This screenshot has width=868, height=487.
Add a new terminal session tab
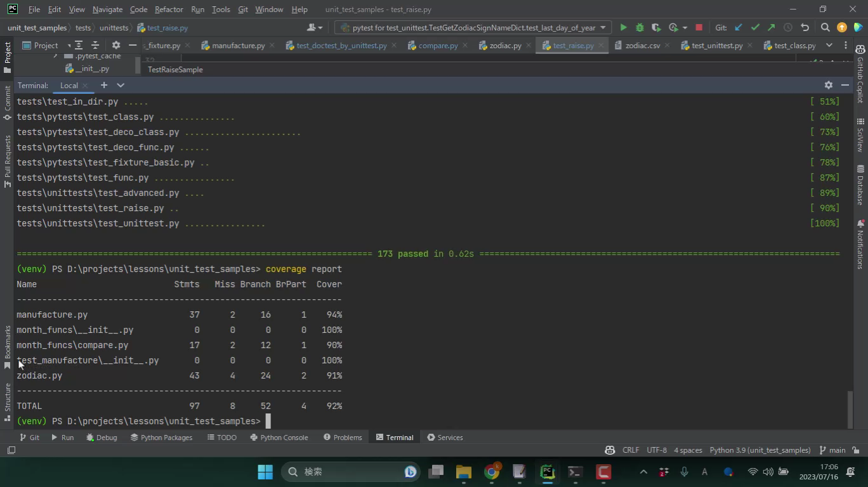pos(104,85)
